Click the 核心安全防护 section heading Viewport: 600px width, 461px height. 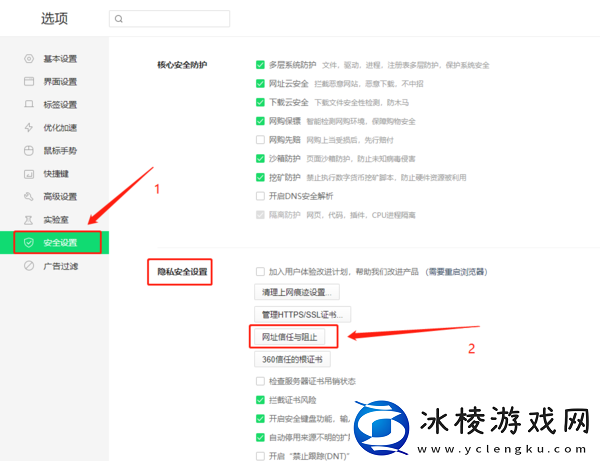click(x=182, y=65)
